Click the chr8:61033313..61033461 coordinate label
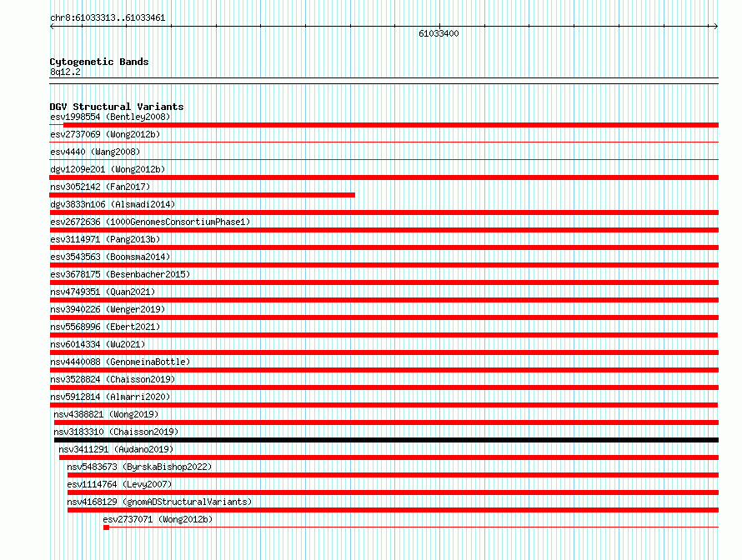This screenshot has width=742, height=560. click(108, 18)
